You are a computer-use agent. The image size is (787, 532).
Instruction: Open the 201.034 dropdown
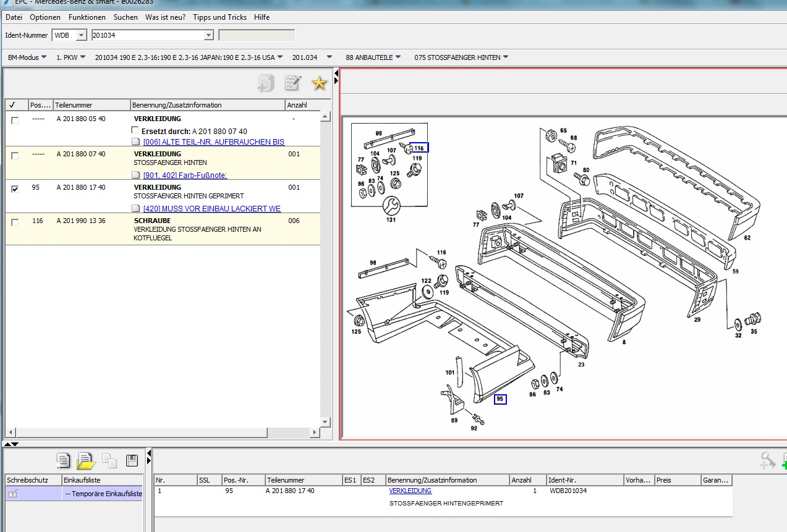pyautogui.click(x=312, y=57)
